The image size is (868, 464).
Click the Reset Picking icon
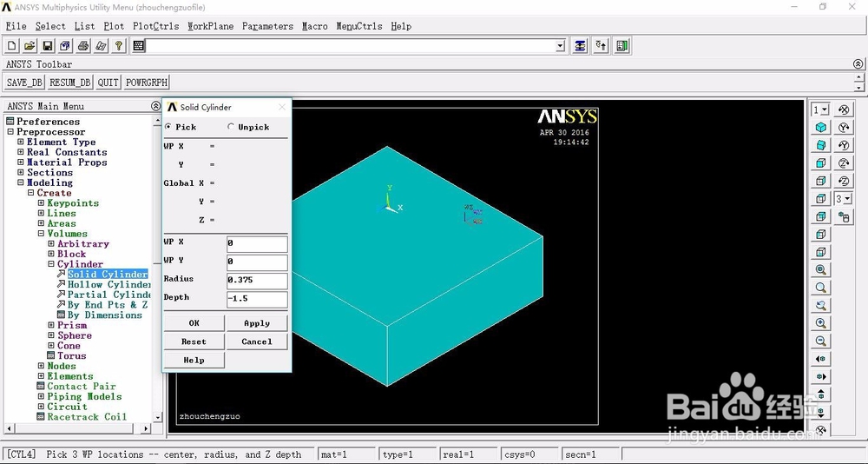point(601,45)
